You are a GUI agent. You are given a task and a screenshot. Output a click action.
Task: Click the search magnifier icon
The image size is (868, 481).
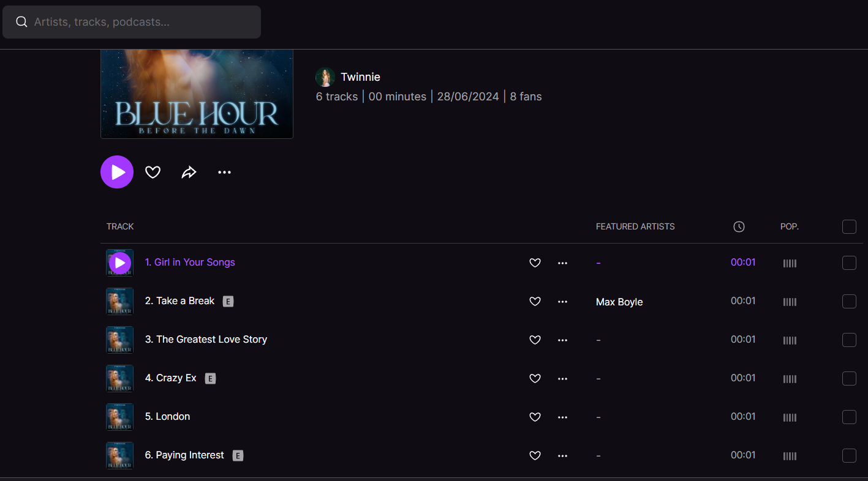(21, 22)
